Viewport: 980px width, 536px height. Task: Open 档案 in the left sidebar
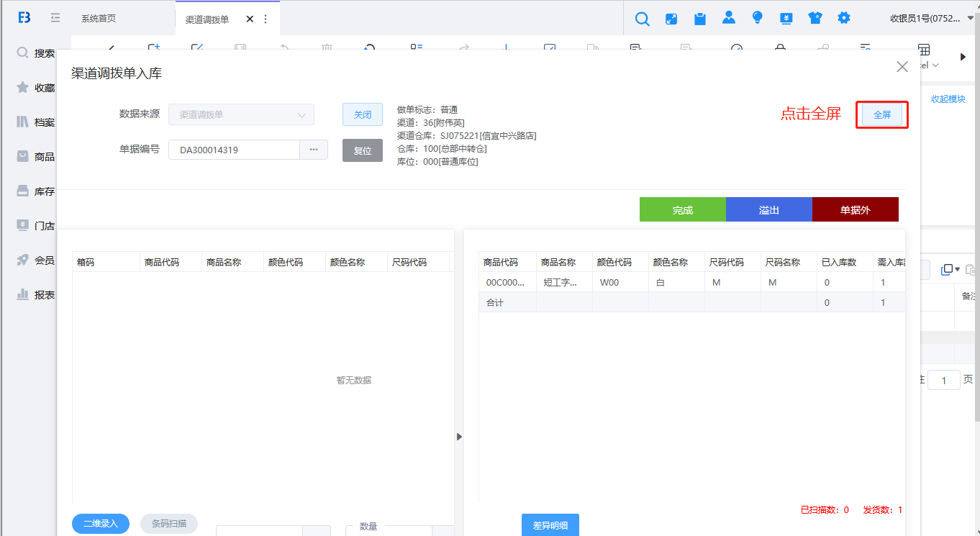click(x=35, y=122)
